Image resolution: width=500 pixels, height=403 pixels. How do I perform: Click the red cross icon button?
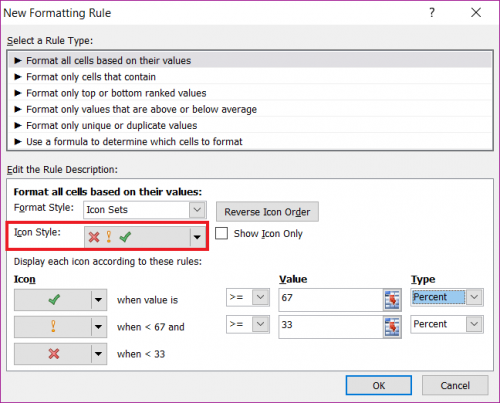[53, 354]
